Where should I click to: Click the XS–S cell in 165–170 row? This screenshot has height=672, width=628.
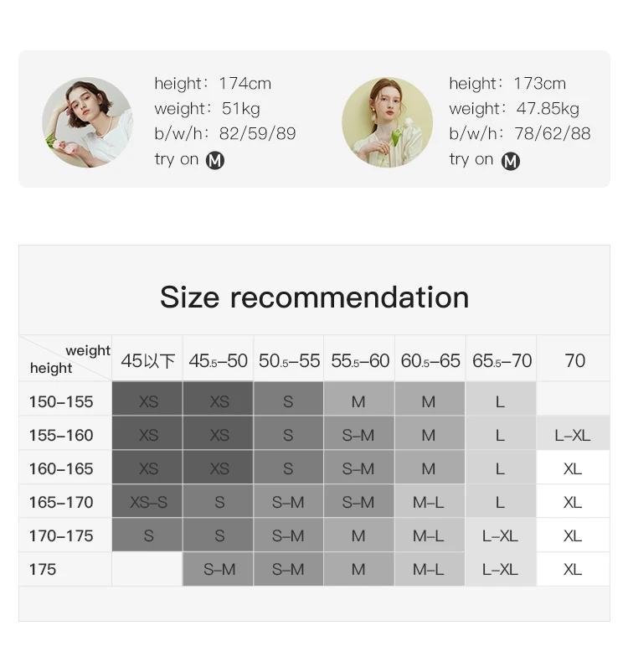[148, 501]
